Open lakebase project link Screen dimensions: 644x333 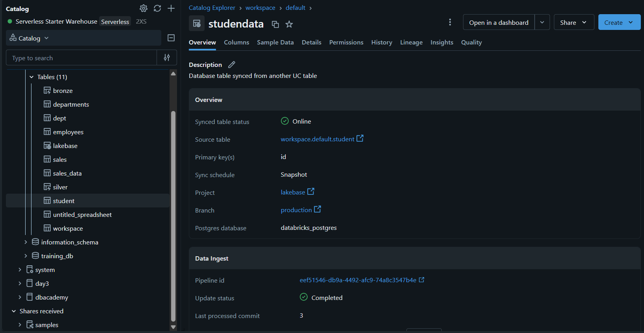click(x=293, y=192)
